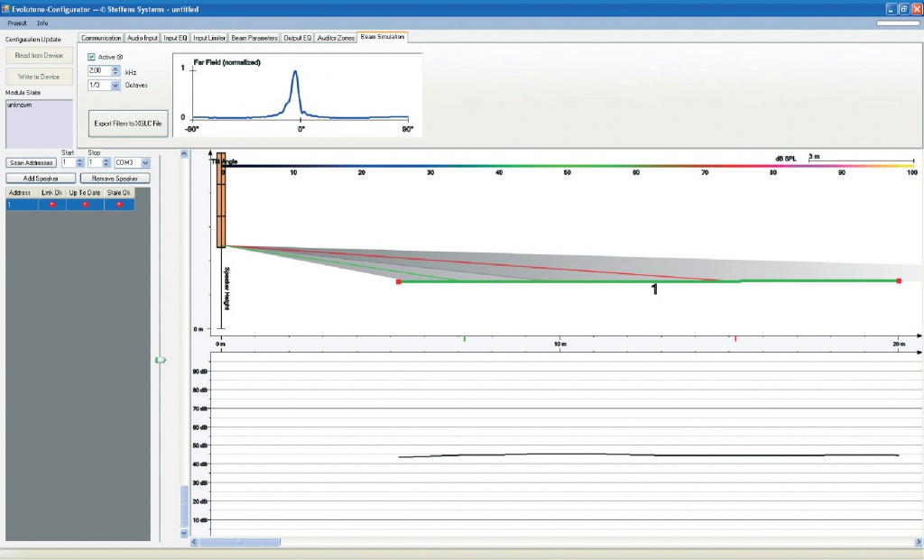The image size is (924, 560).
Task: Open the Octaves dropdown
Action: pos(115,86)
